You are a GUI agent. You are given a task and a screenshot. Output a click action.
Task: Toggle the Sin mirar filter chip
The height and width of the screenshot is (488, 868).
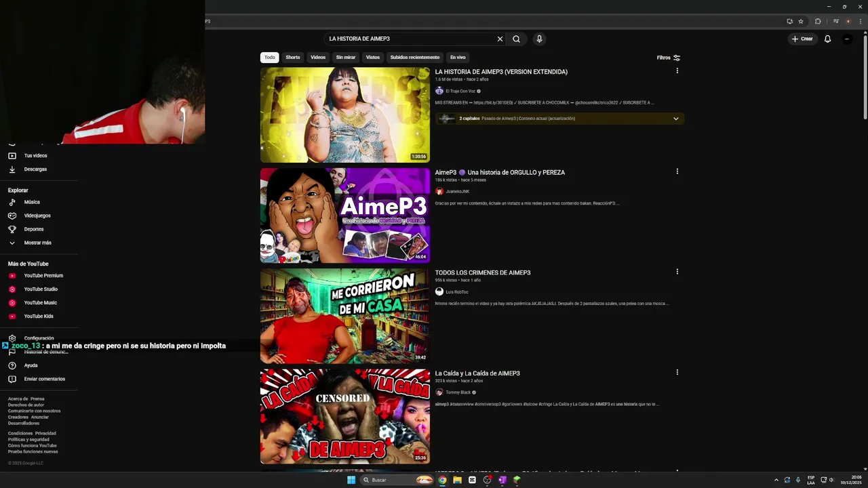(346, 58)
